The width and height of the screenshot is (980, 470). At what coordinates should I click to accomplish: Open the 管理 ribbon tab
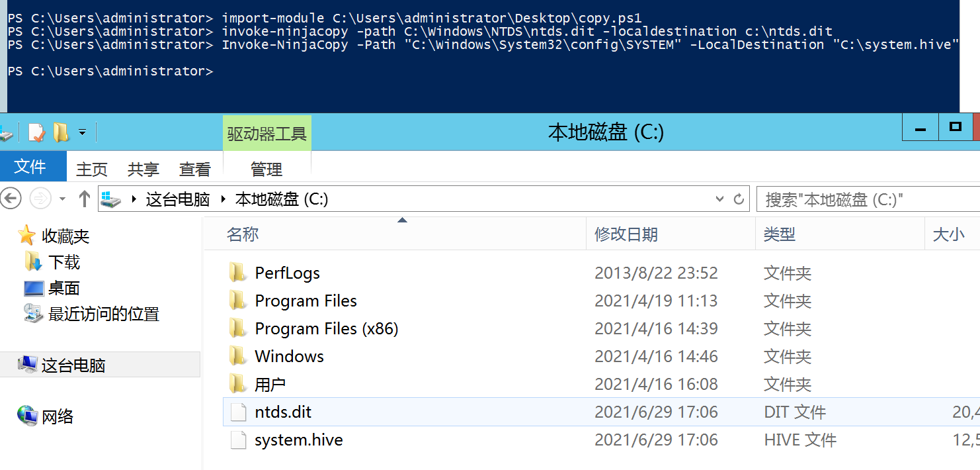[x=266, y=169]
